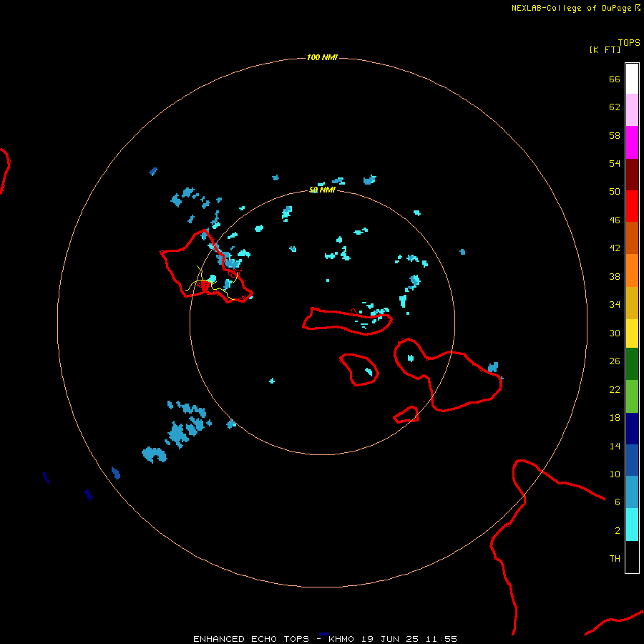Click legend value 42
This screenshot has height=644, width=644.
click(615, 248)
